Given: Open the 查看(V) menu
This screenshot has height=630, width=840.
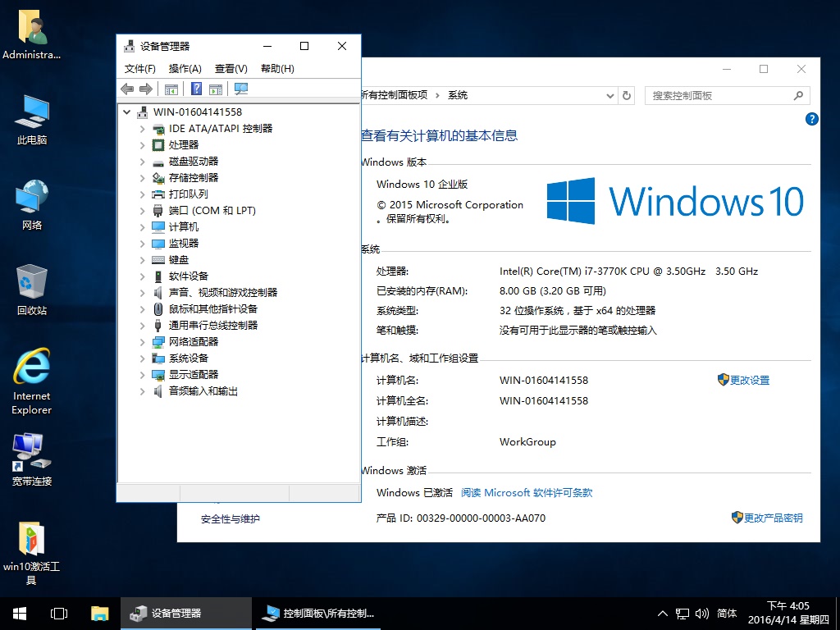Looking at the screenshot, I should click(231, 69).
